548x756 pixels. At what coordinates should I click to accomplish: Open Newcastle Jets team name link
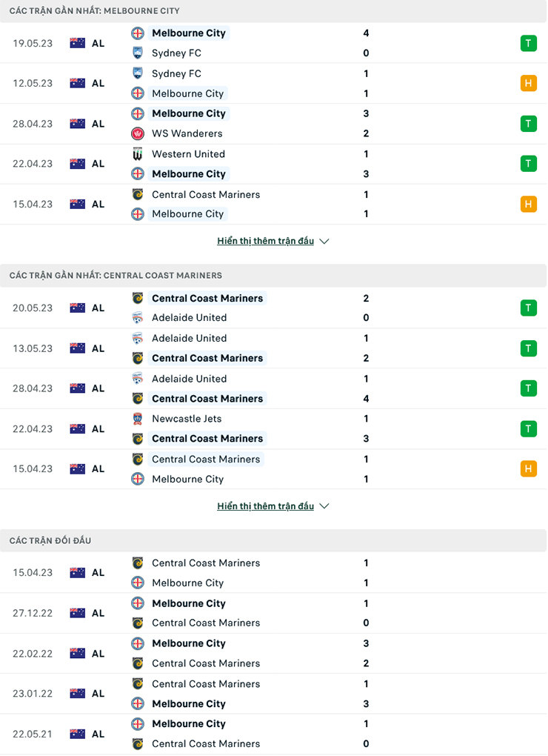point(187,419)
